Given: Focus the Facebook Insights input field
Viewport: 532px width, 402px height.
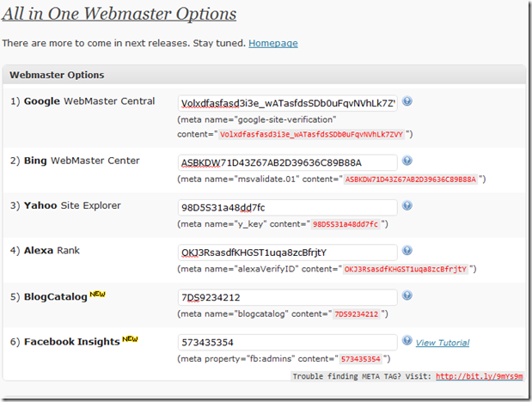Looking at the screenshot, I should tap(287, 342).
